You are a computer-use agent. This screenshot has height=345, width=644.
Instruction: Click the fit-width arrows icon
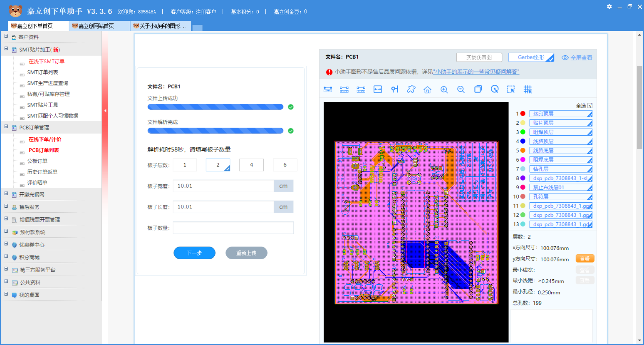378,89
